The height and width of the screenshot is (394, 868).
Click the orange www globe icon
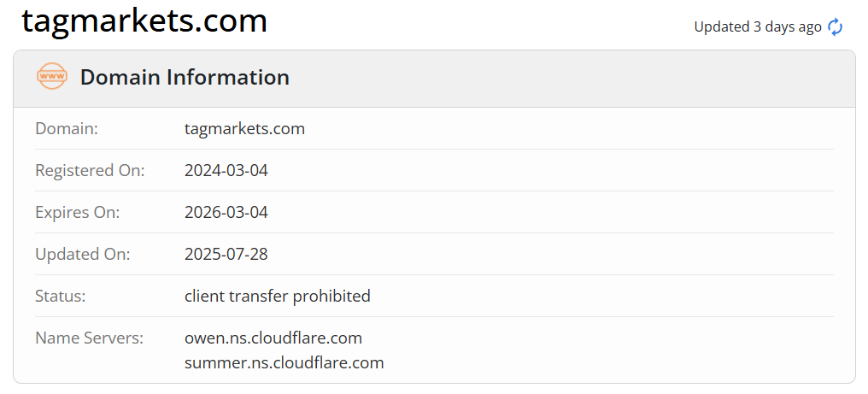coord(52,77)
